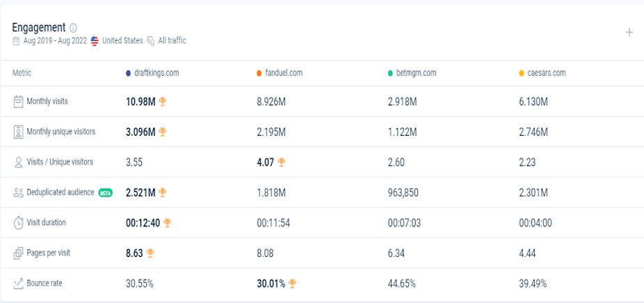Select the Visits / Unique visitors label
644x303 pixels.
click(60, 162)
